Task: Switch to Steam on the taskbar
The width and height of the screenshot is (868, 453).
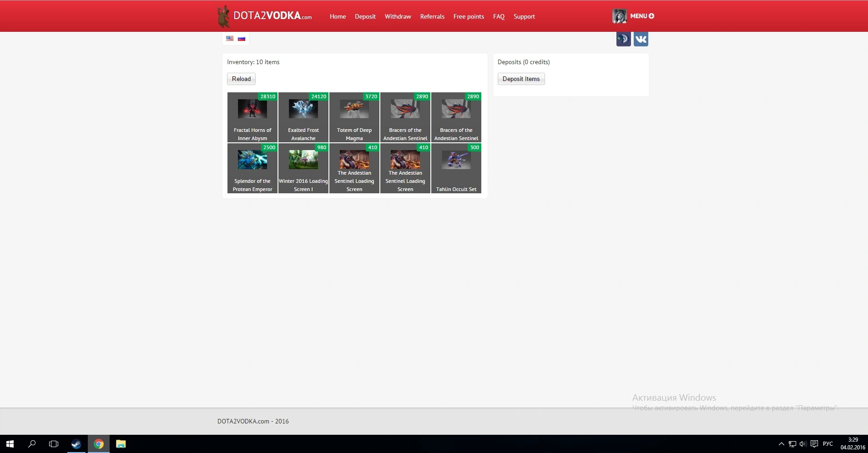Action: coord(76,444)
